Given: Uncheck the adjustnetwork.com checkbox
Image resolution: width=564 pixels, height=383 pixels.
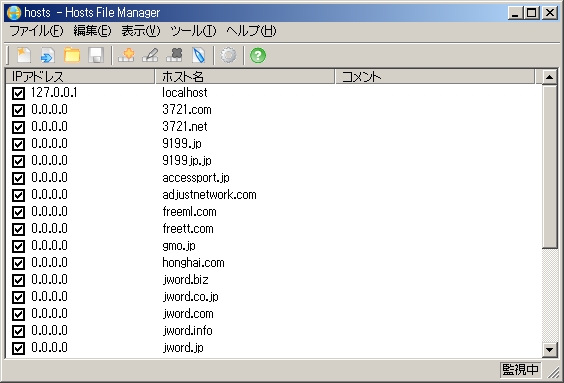Looking at the screenshot, I should coord(18,195).
